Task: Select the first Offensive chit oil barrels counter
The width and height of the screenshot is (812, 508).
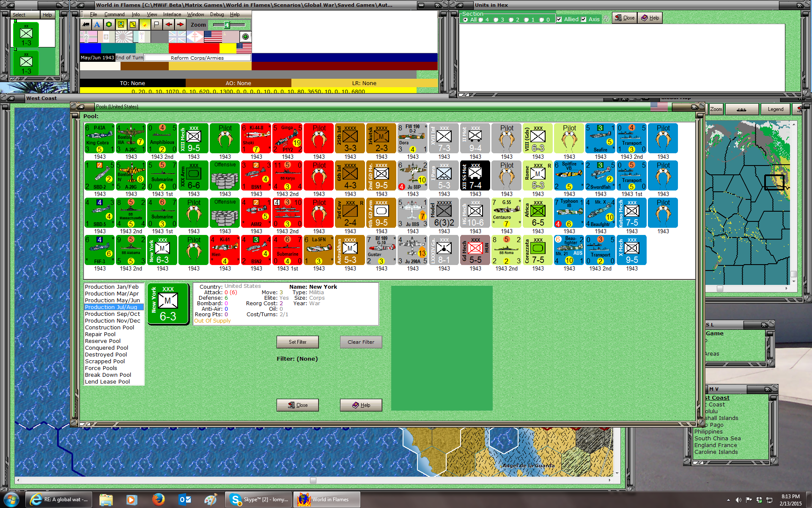Action: (225, 176)
